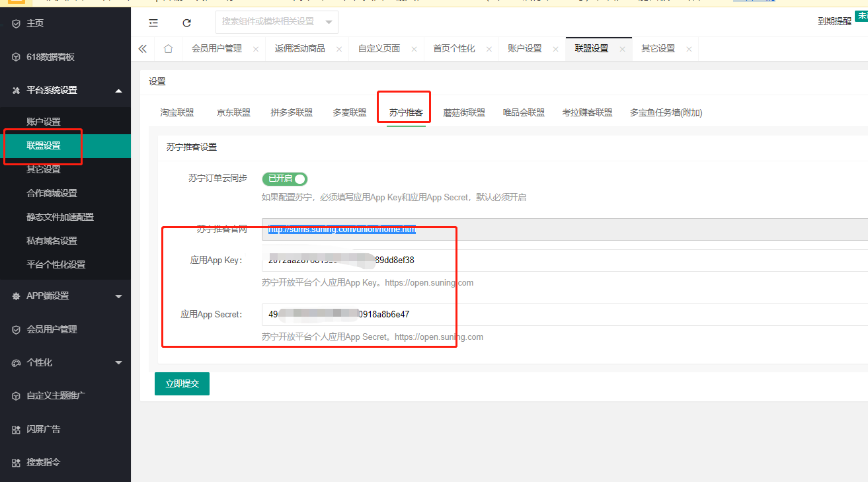Switch to the 返佣活动商品 page tab
Viewport: 868px width, 482px height.
pos(300,49)
